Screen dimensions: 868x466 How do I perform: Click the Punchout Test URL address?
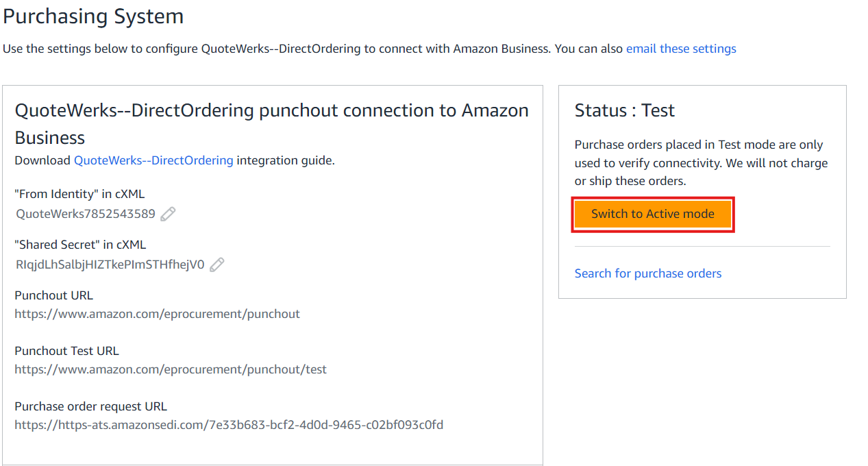coord(170,369)
